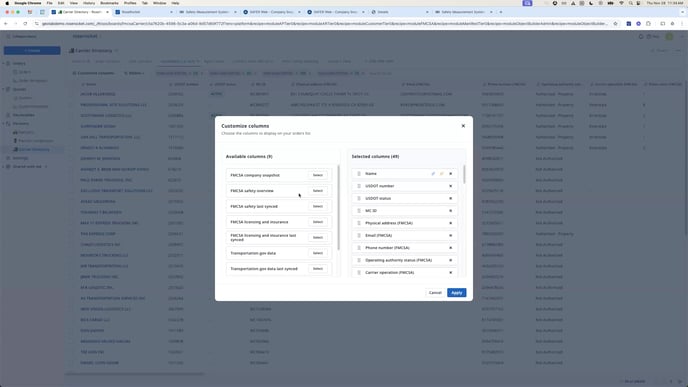Toggle the pin icon on Name column

(x=442, y=174)
